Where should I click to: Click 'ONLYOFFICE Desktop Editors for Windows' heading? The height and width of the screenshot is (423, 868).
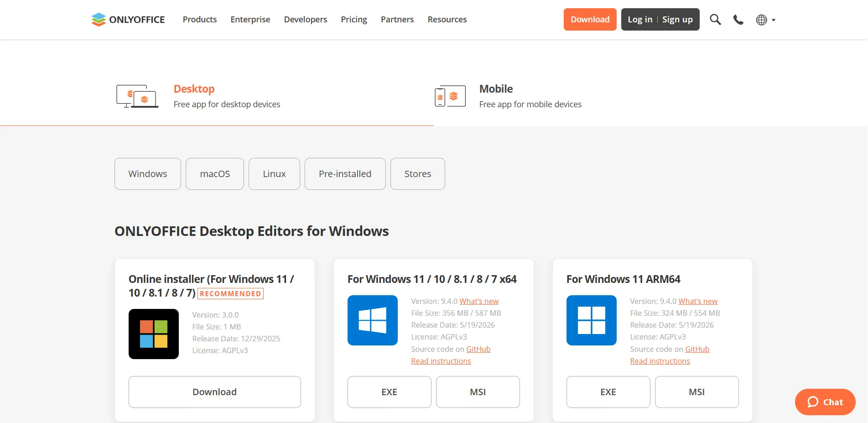point(252,231)
